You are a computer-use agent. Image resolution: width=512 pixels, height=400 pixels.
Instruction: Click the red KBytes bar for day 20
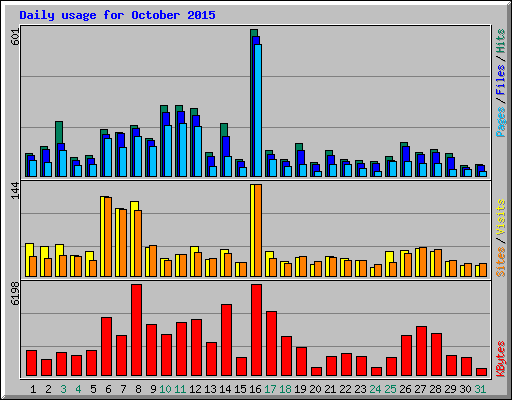316,372
